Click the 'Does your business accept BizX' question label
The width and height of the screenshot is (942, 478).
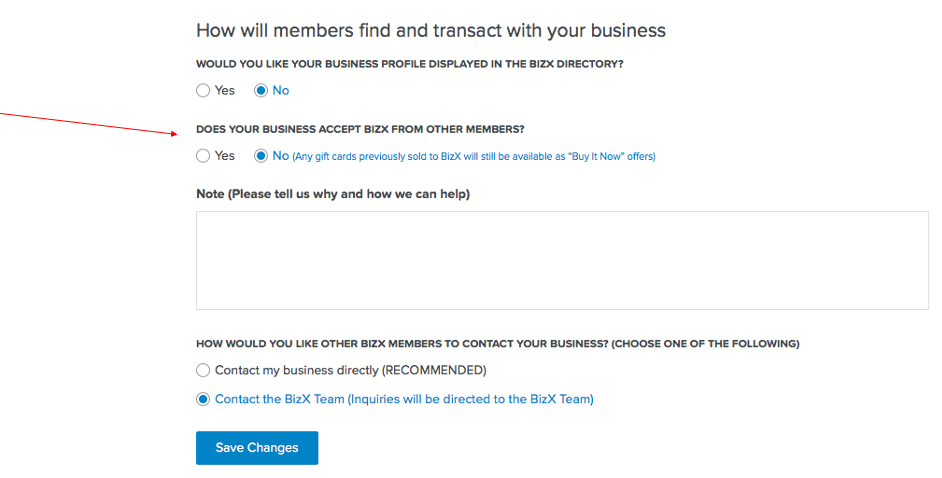pyautogui.click(x=360, y=129)
